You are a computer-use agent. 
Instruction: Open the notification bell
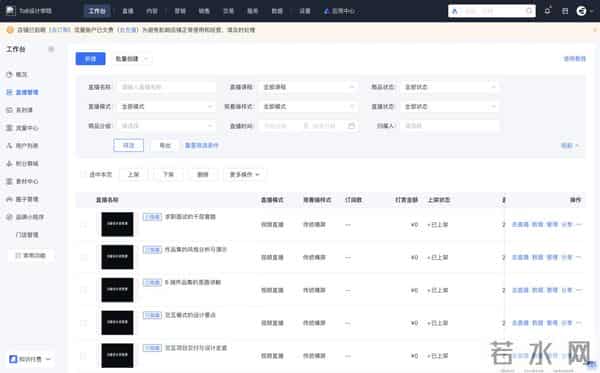coord(548,11)
